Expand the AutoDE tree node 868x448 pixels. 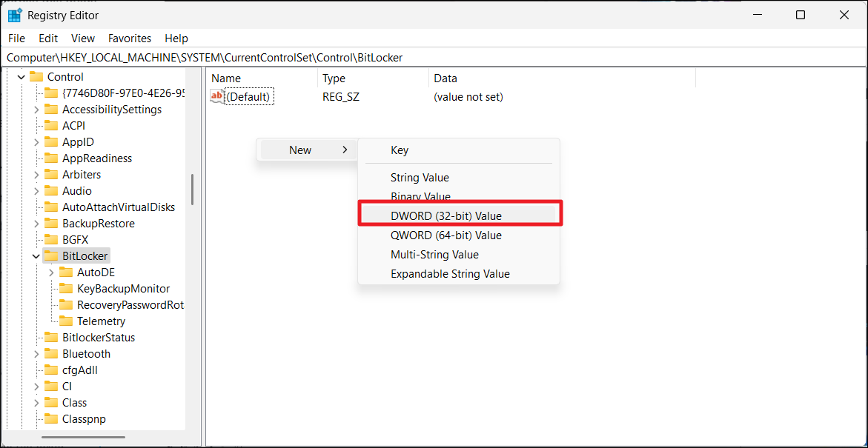pos(51,272)
